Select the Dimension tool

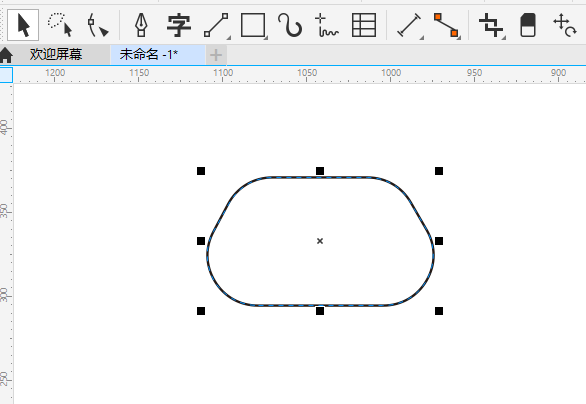click(410, 25)
